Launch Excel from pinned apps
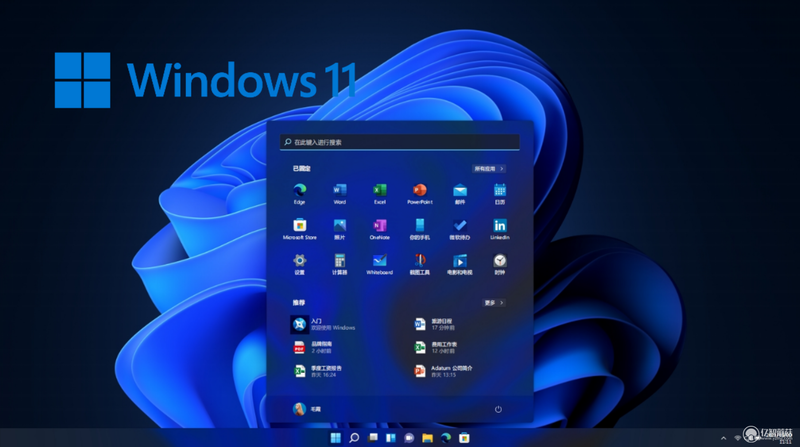 coord(380,190)
